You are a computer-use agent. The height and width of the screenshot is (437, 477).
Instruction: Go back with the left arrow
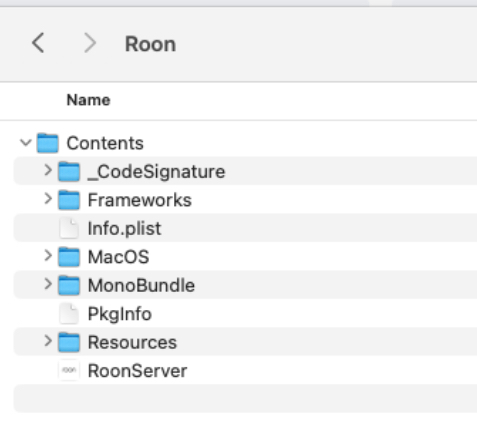[38, 43]
